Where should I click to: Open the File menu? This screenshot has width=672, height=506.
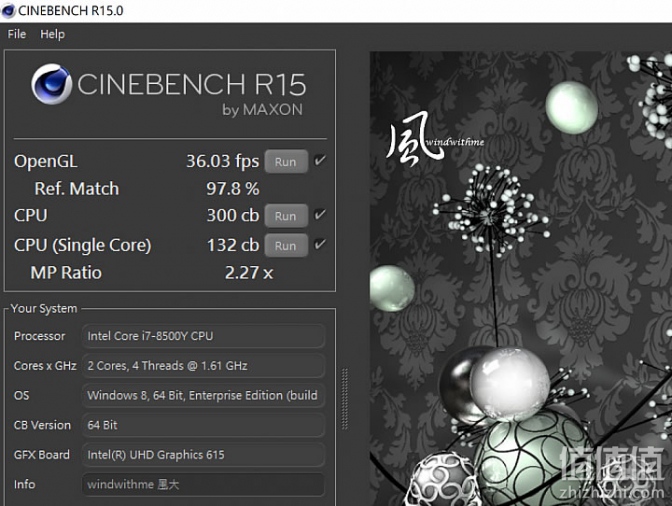tap(17, 34)
